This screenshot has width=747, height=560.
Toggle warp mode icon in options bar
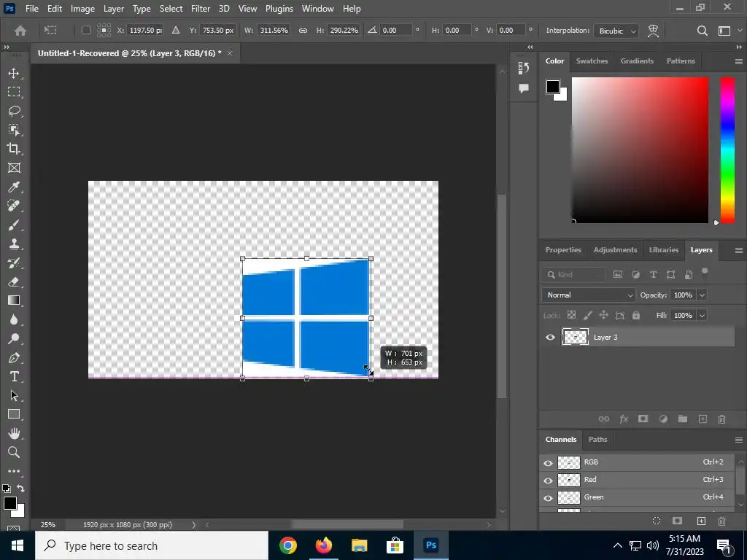(x=653, y=31)
